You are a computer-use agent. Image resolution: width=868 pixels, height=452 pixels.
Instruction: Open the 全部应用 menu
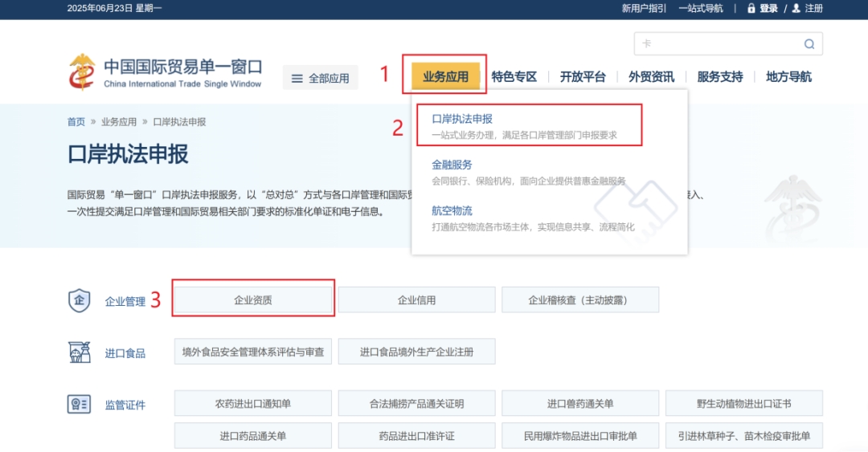click(321, 78)
